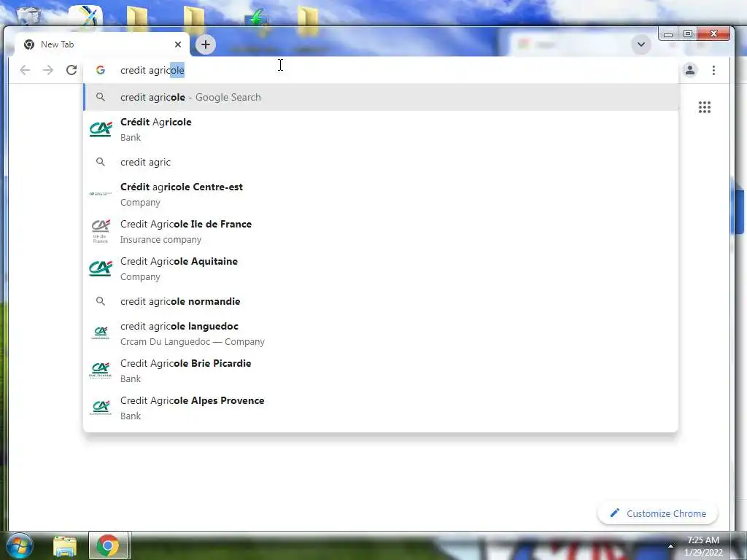747x560 pixels.
Task: Click Customize Chrome button
Action: pos(657,513)
